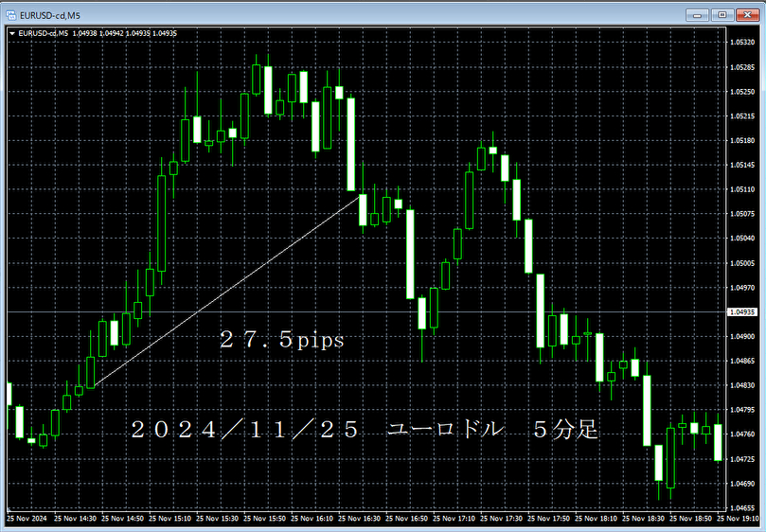Click the 25 Nov 17:30 time label
Screen dimensions: 766x532
point(506,519)
